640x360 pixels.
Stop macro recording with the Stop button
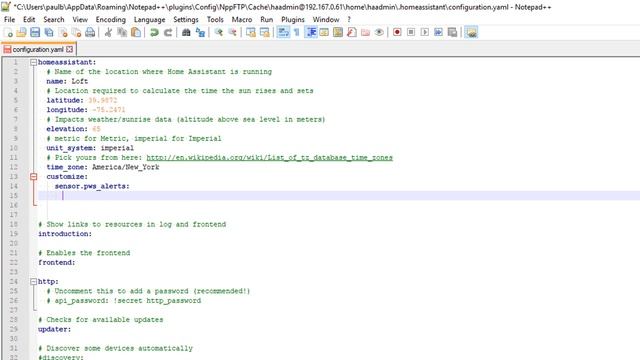click(x=411, y=32)
